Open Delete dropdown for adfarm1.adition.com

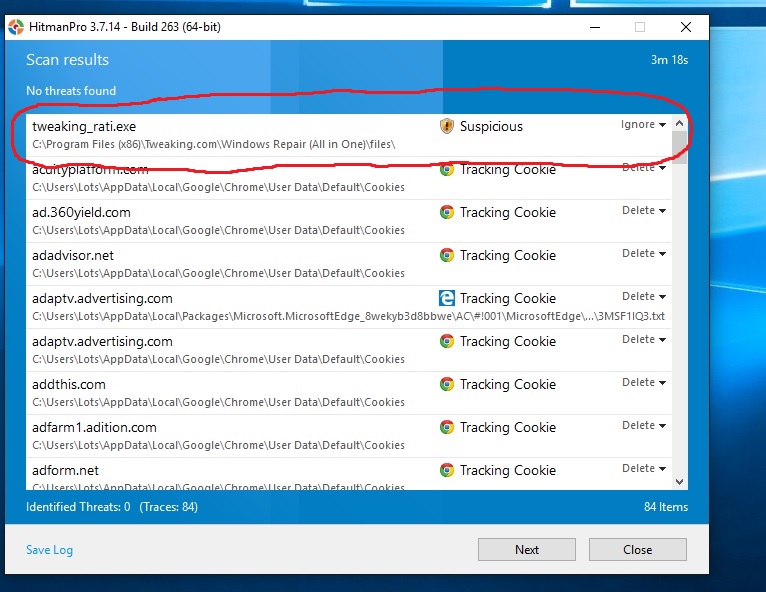[x=643, y=425]
